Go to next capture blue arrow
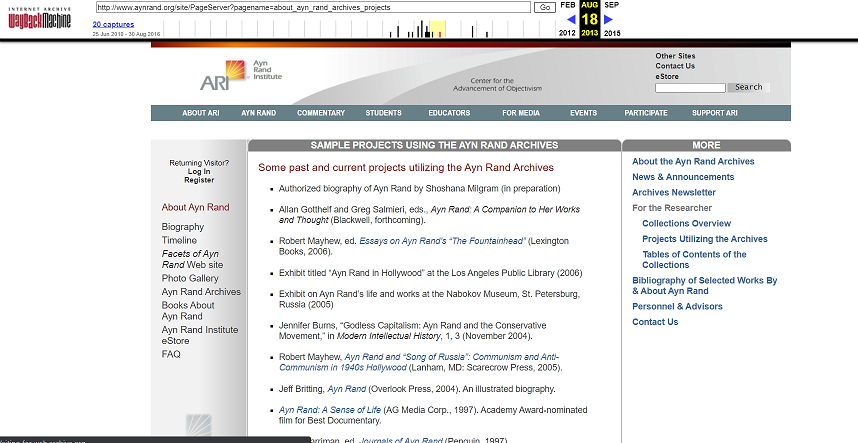This screenshot has width=858, height=443. point(608,19)
